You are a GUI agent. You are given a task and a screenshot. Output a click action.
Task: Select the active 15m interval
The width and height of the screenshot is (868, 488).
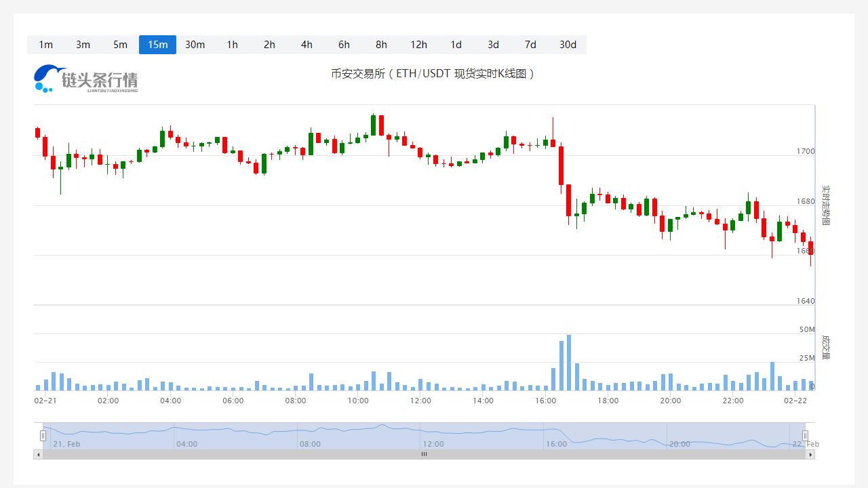157,45
